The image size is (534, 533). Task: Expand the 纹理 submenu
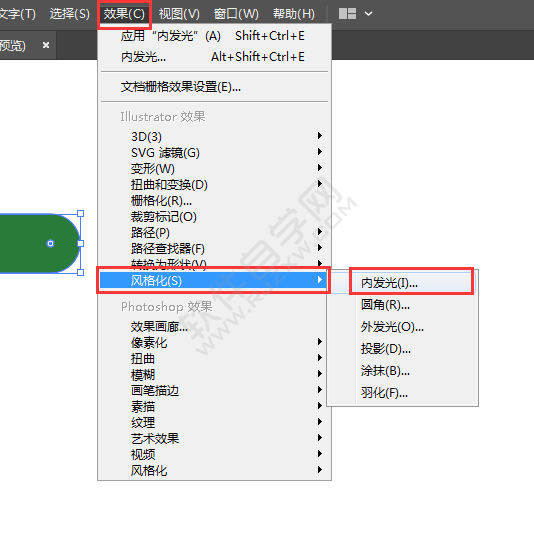(x=215, y=422)
